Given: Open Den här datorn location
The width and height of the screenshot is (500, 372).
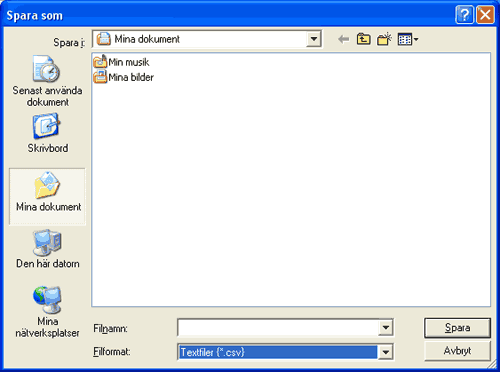Looking at the screenshot, I should pyautogui.click(x=47, y=249).
